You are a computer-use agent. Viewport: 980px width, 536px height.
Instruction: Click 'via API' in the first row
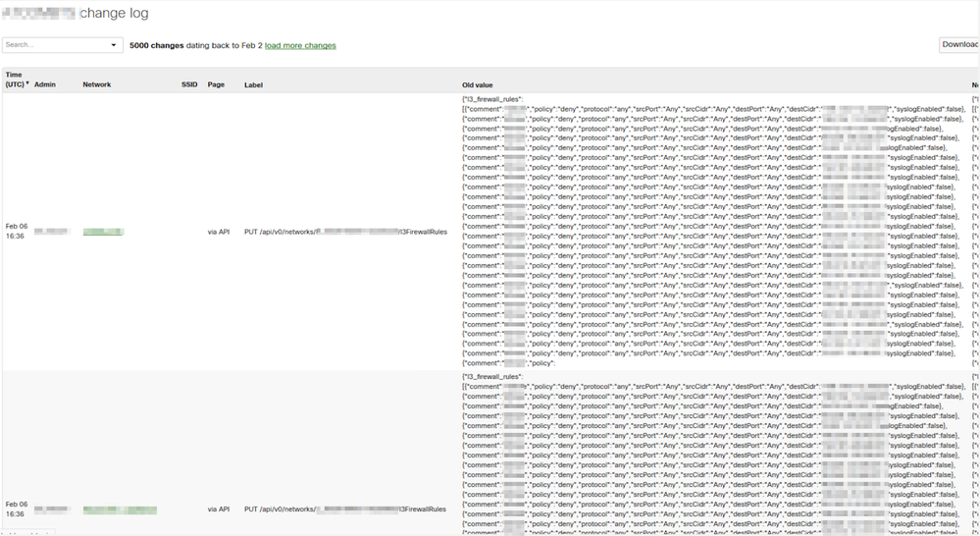[218, 232]
